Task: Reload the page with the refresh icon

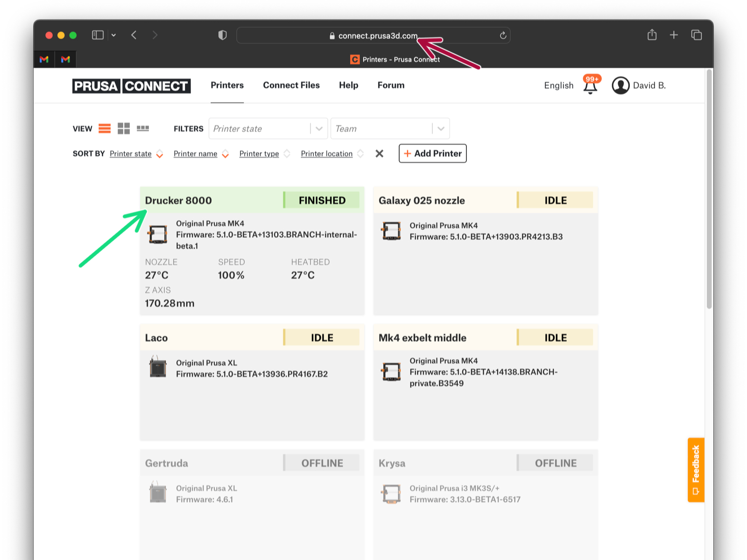Action: [x=503, y=35]
